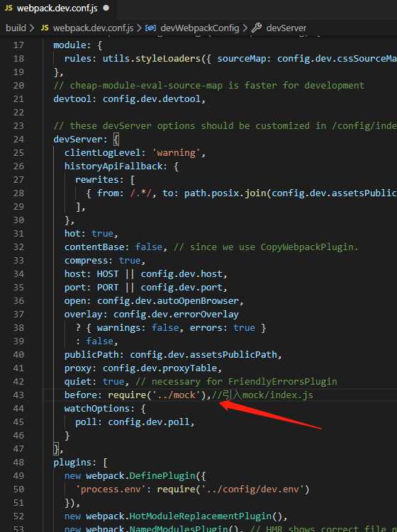397x532 pixels.
Task: Open the build folder breadcrumb
Action: (x=16, y=28)
